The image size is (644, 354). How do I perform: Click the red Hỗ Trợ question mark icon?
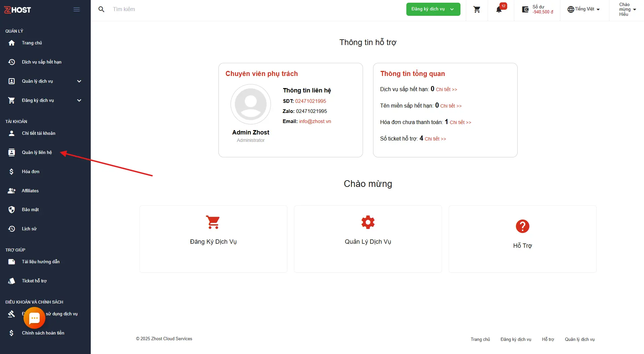click(x=522, y=226)
